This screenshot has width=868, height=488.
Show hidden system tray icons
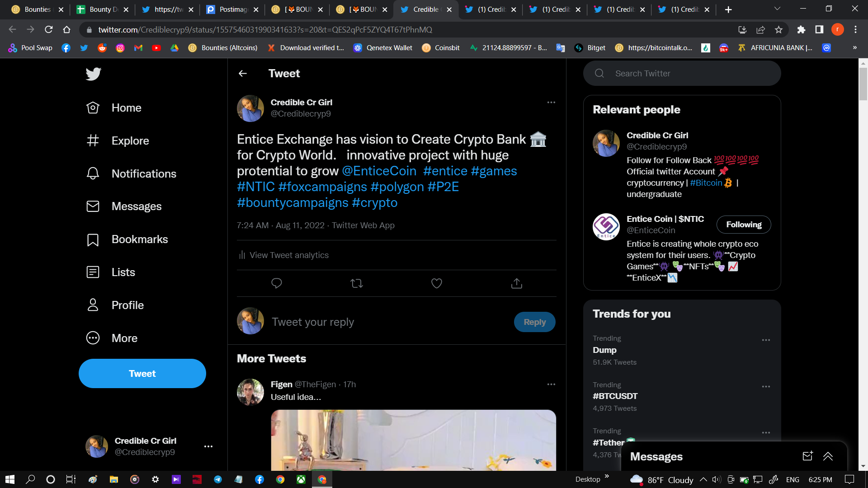tap(703, 479)
